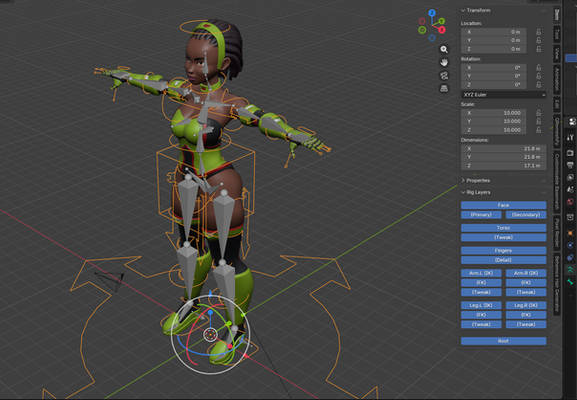Click the Scale X field

click(493, 113)
